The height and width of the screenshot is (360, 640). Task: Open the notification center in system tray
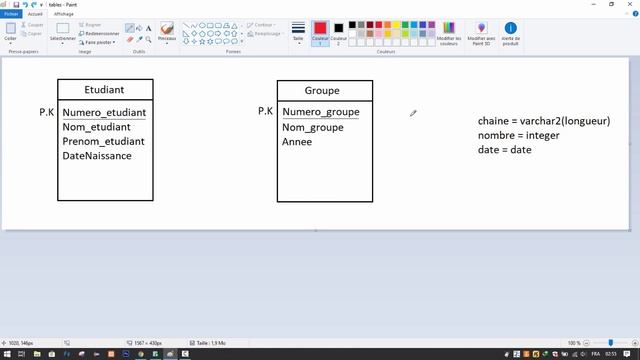627,354
